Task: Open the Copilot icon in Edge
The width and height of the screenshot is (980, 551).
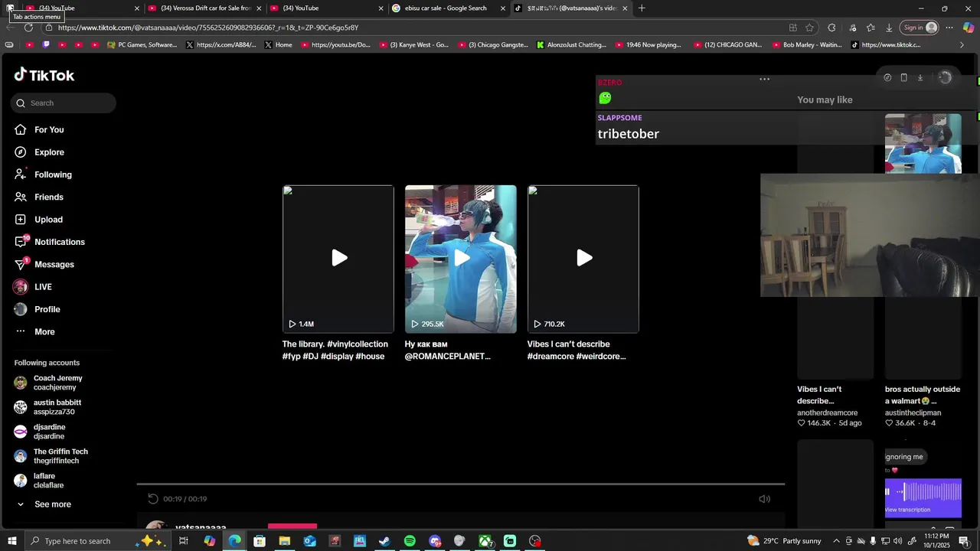Action: click(x=969, y=28)
